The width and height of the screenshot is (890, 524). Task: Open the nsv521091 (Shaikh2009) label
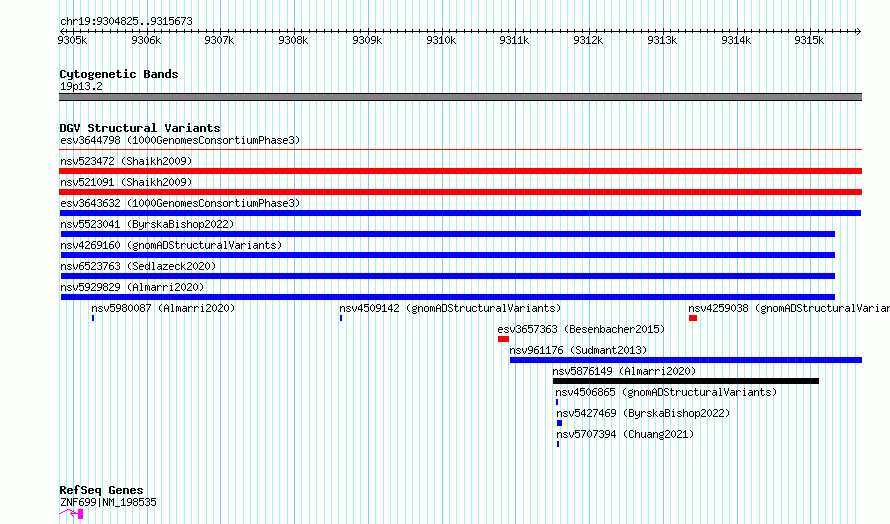(126, 182)
